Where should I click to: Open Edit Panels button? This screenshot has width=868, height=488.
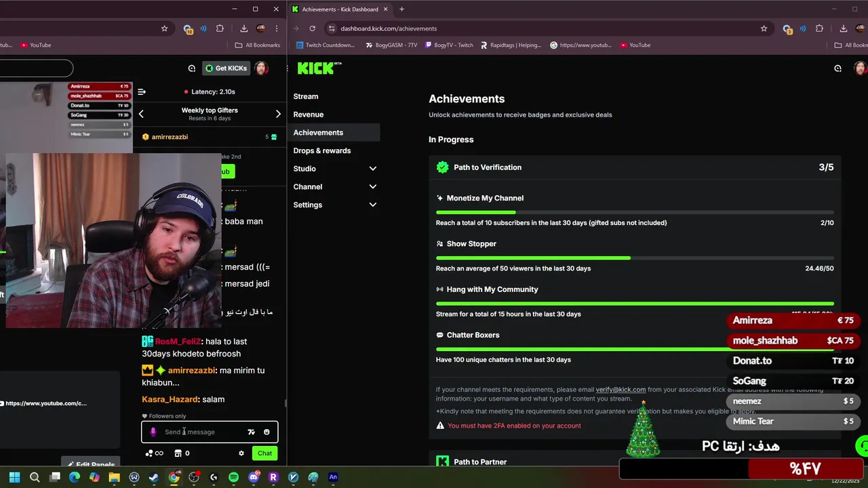click(91, 464)
